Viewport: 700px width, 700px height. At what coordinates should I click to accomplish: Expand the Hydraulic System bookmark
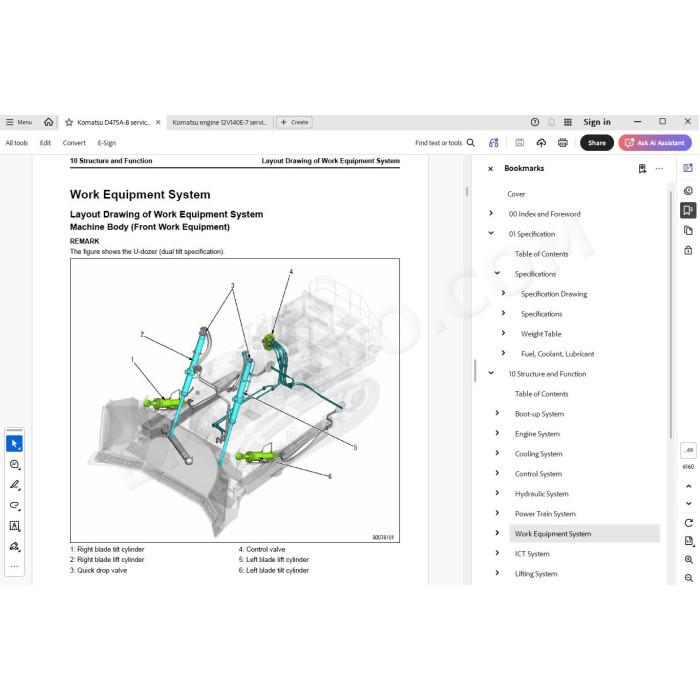(497, 493)
